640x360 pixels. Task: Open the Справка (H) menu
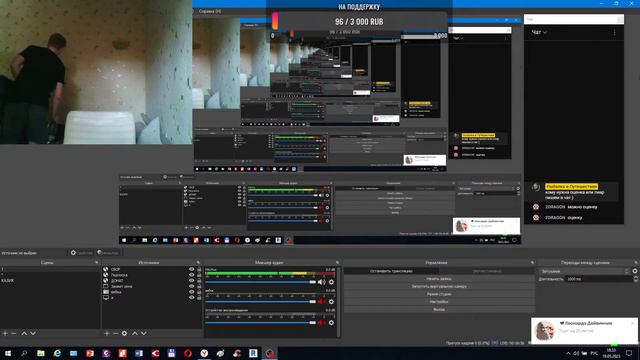coord(210,11)
